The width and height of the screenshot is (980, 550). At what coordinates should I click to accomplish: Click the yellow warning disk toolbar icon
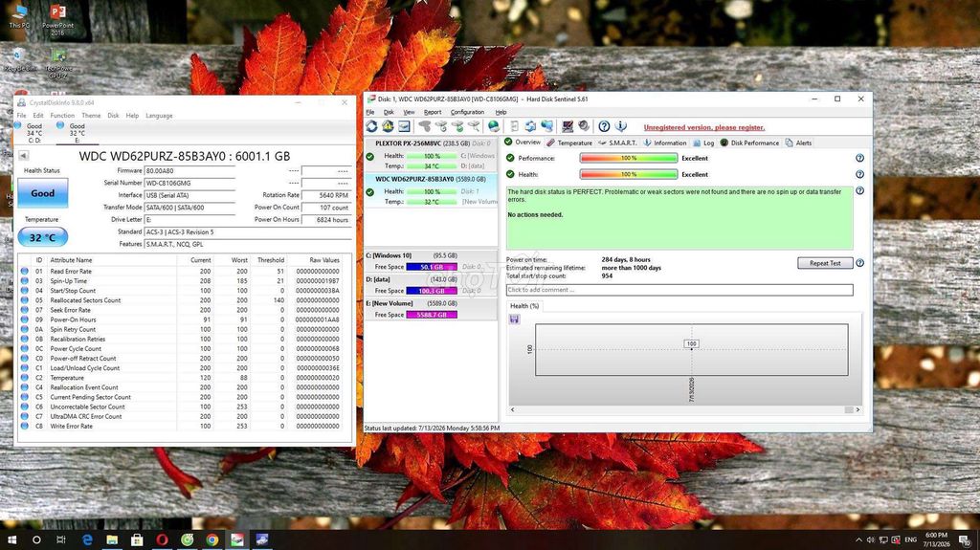tap(389, 126)
